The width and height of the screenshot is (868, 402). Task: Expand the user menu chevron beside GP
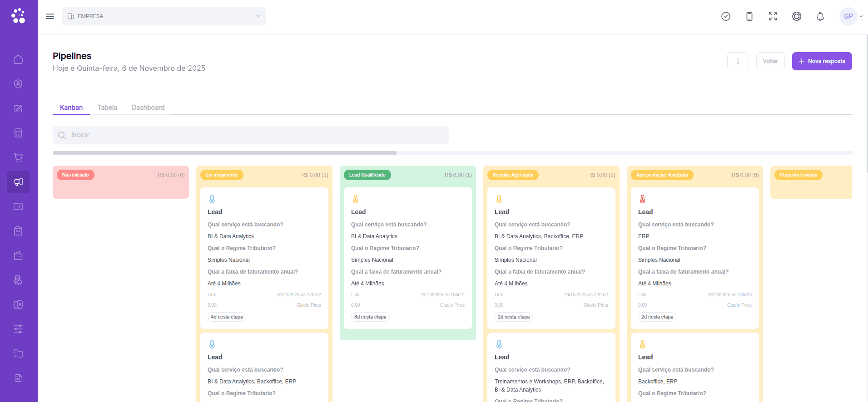pyautogui.click(x=861, y=16)
